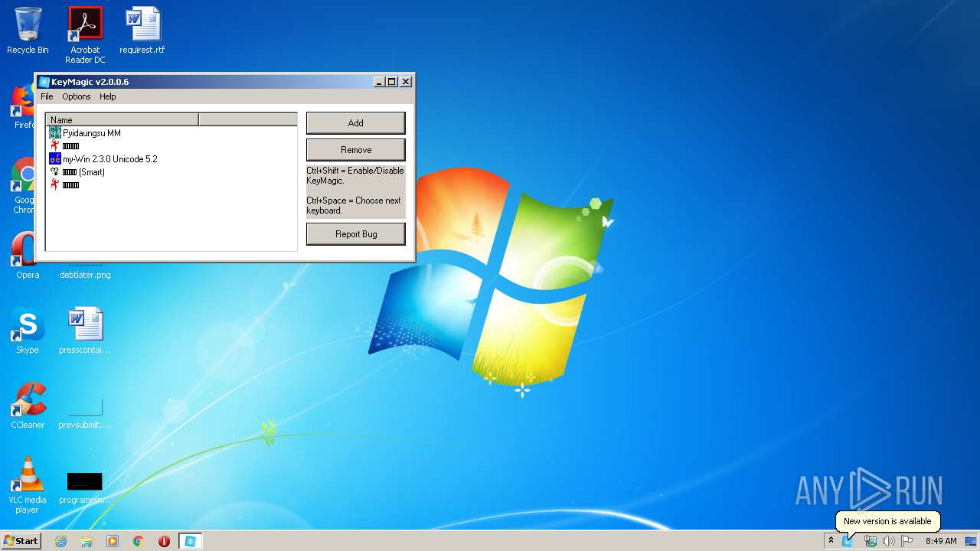The height and width of the screenshot is (551, 980).
Task: Launch Chrome from the taskbar
Action: pyautogui.click(x=139, y=541)
